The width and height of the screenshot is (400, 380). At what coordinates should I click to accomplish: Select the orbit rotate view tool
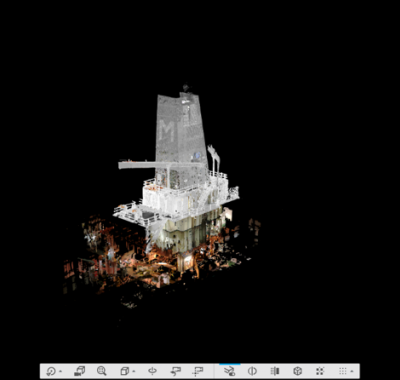pos(51,371)
